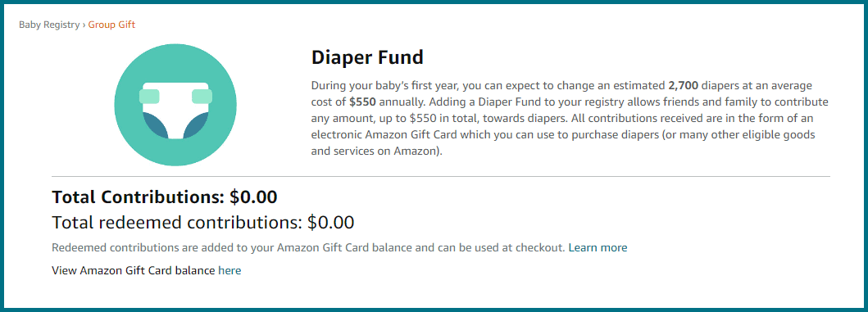Click the left mint fastener tab on diaper
This screenshot has width=868, height=312.
click(149, 97)
